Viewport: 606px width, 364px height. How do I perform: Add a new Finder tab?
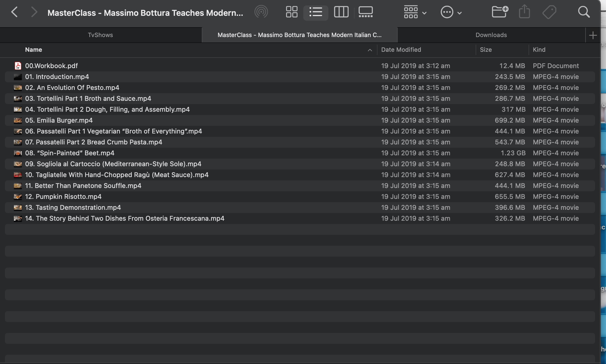click(593, 35)
